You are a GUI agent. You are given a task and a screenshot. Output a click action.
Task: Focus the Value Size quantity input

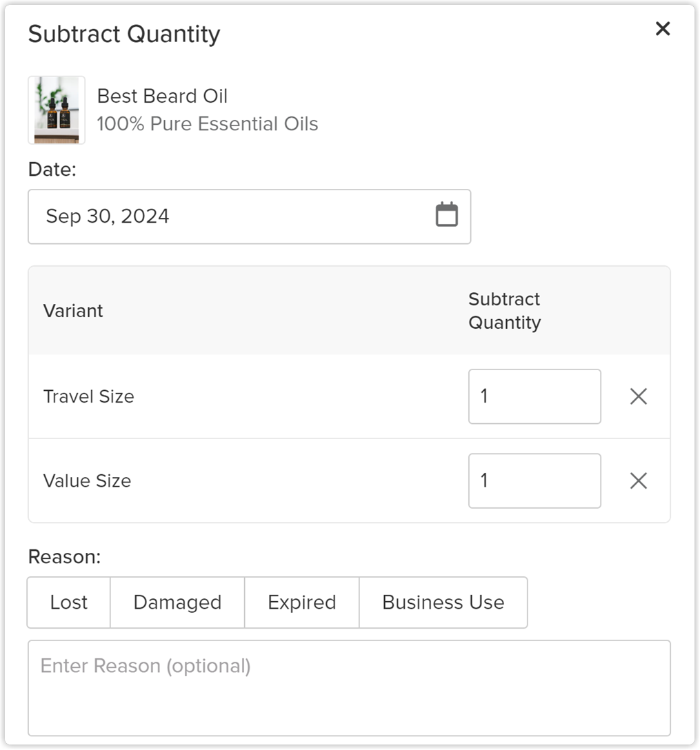click(x=534, y=480)
